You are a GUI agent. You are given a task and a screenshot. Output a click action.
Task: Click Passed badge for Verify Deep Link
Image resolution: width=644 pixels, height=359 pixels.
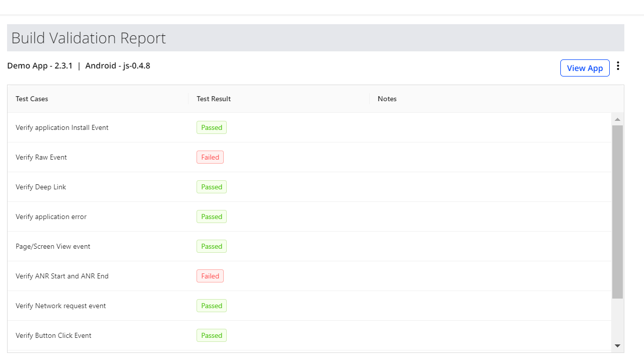tap(212, 187)
